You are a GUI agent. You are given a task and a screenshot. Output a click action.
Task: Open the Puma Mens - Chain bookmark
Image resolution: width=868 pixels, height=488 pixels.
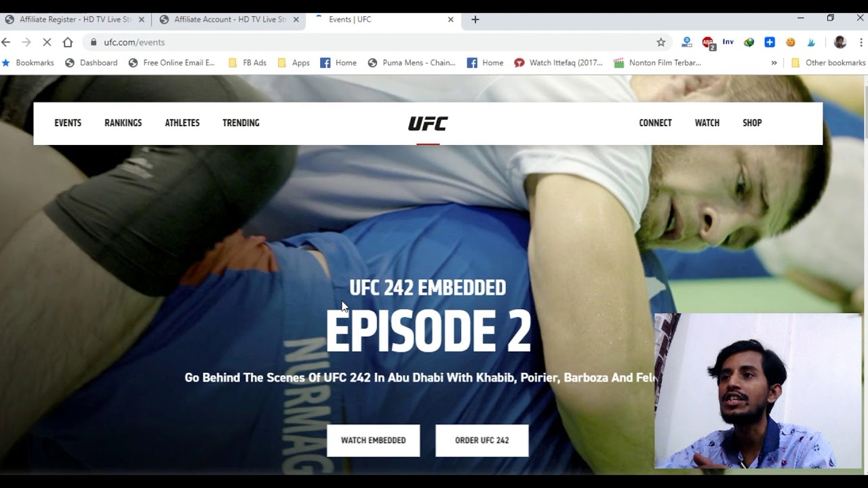coord(412,62)
